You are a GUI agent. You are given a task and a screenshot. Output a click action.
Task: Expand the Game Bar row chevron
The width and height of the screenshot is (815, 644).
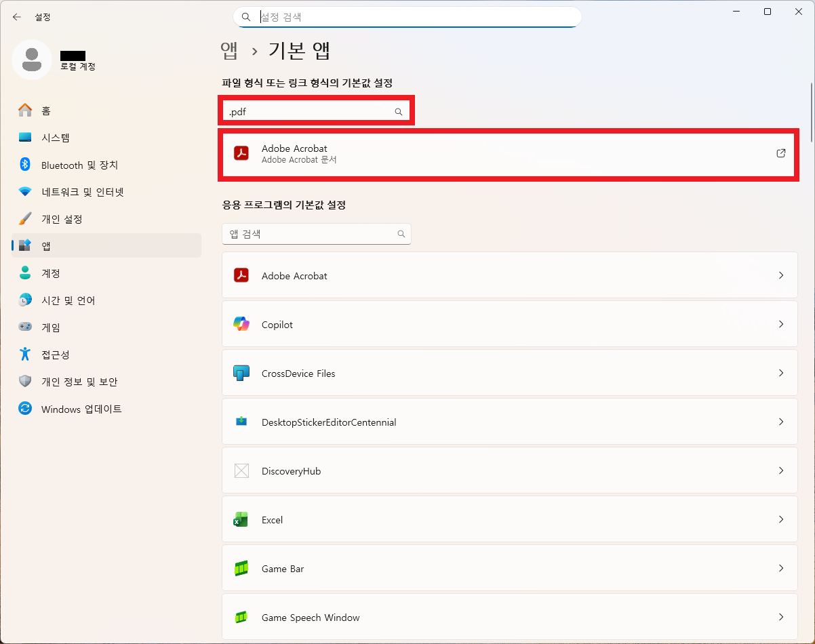pos(781,568)
